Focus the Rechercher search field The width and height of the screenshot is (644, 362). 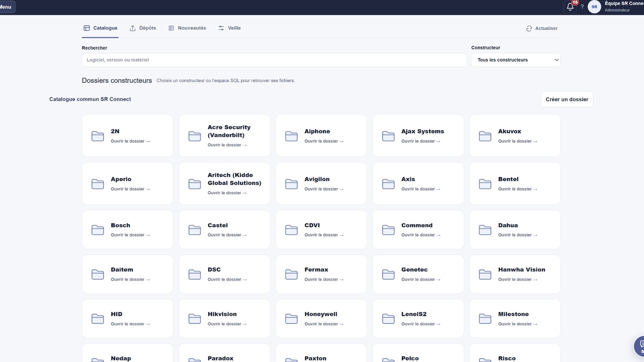coord(274,60)
